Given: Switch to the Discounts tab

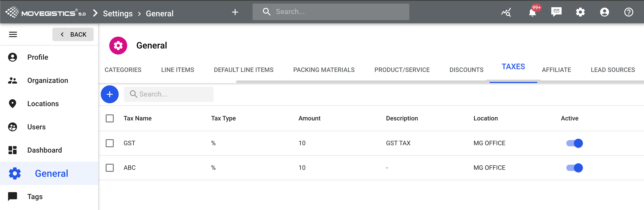Looking at the screenshot, I should (466, 70).
